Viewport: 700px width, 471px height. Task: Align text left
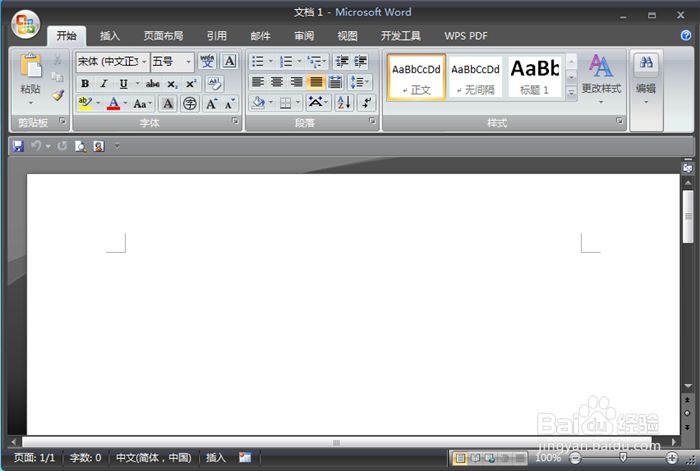[x=258, y=82]
